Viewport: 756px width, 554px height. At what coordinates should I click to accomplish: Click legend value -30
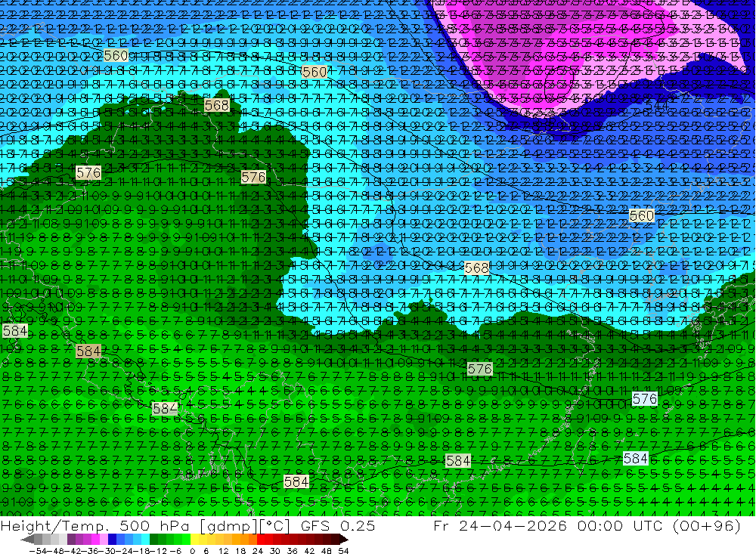[x=107, y=551]
